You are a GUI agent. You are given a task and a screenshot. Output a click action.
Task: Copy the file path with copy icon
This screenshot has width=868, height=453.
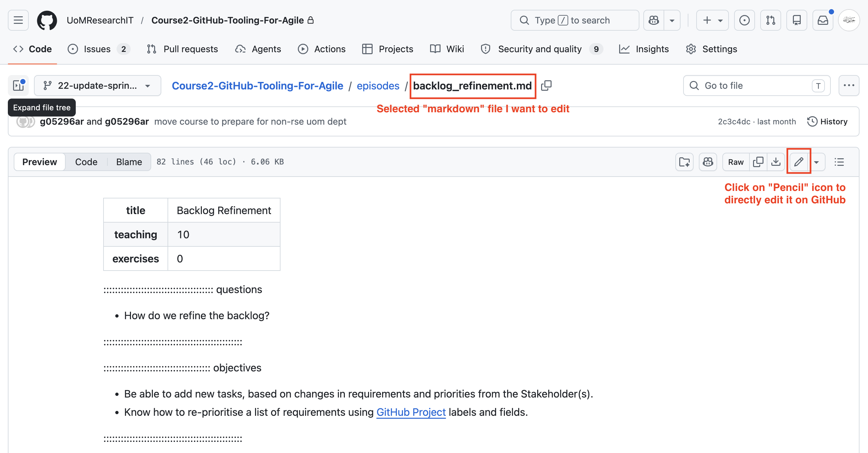546,86
